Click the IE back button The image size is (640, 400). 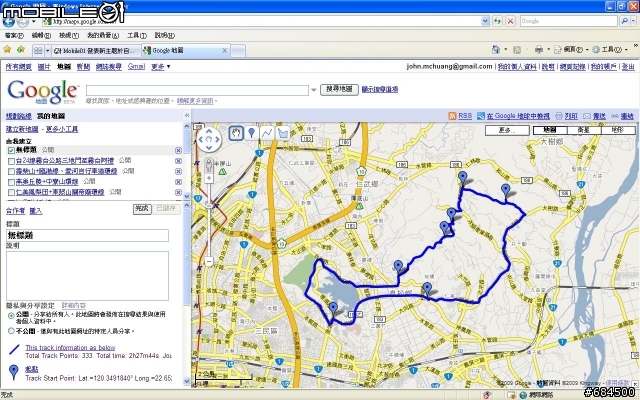tap(9, 22)
